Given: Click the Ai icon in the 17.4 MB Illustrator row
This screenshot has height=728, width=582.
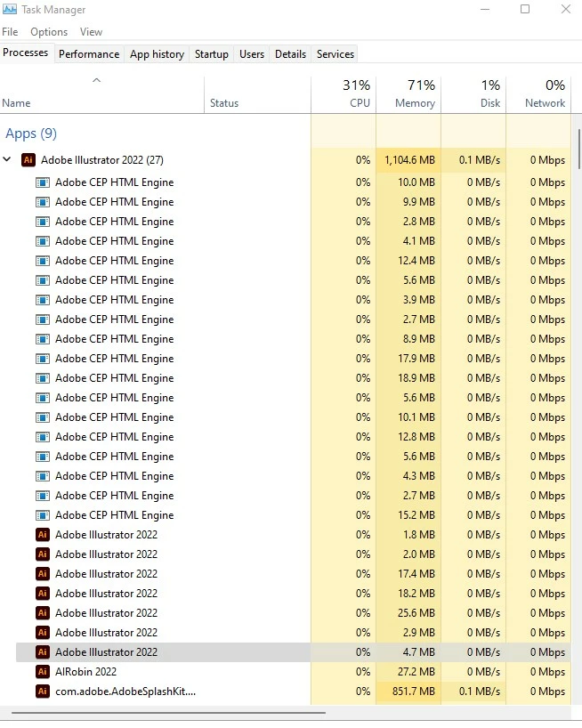Looking at the screenshot, I should pos(43,574).
